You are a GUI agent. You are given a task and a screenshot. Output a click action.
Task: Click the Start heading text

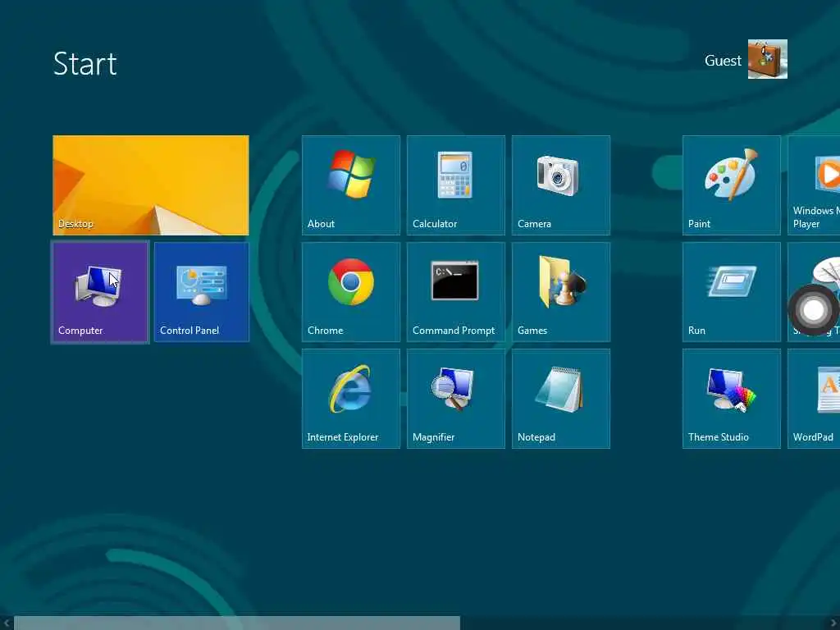84,64
